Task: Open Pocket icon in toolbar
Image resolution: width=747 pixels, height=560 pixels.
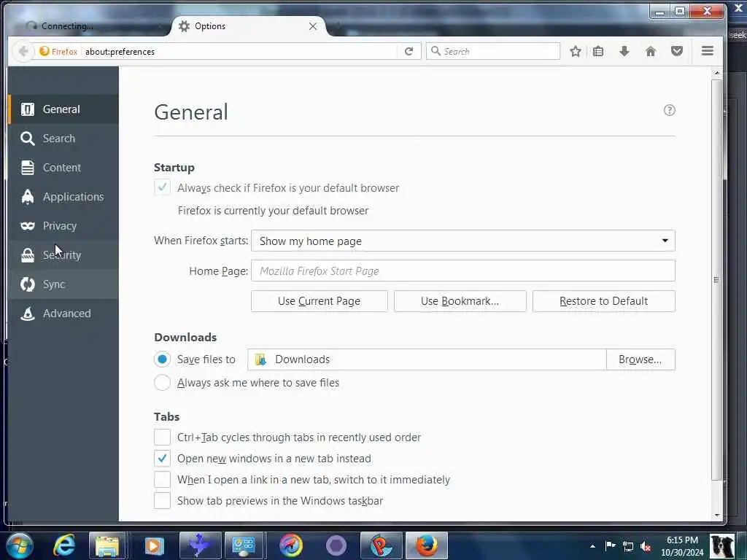Action: (x=676, y=51)
